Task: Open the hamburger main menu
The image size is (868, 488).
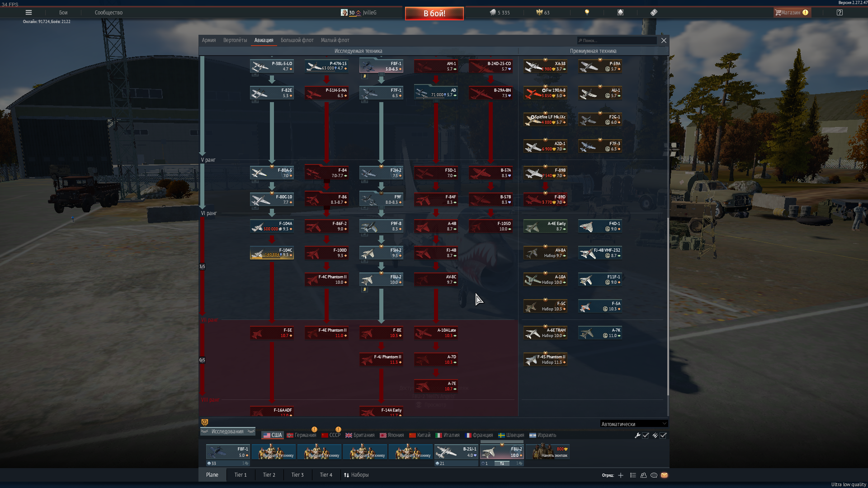Action: coord(28,13)
